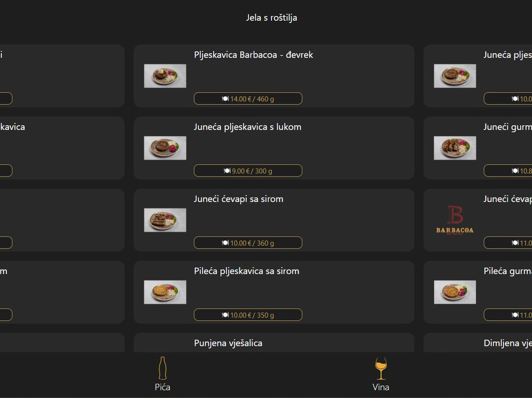
Task: Select the 14.00 € / 460 g price button
Action: pyautogui.click(x=248, y=99)
